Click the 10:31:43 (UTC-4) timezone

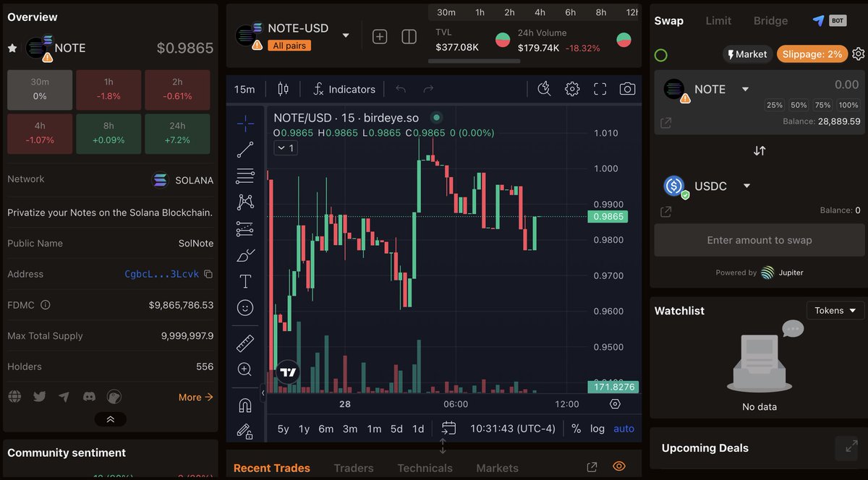pyautogui.click(x=513, y=429)
